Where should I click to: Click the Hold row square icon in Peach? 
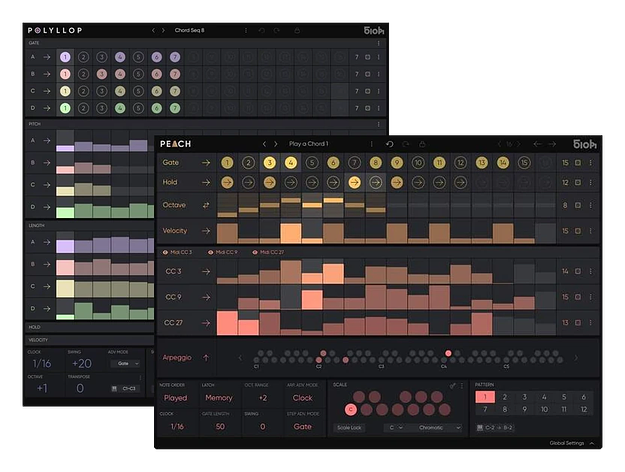(x=578, y=183)
